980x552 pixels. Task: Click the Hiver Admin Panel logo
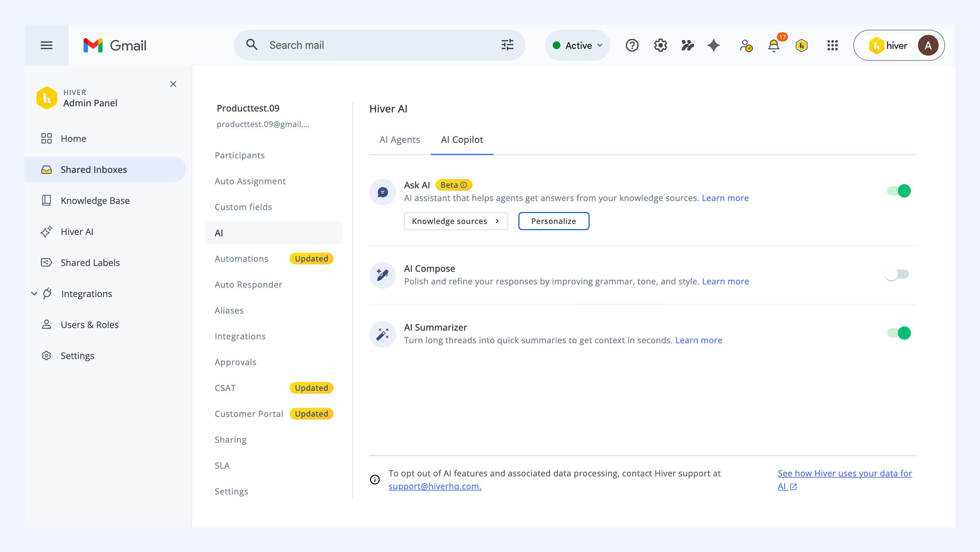point(47,98)
